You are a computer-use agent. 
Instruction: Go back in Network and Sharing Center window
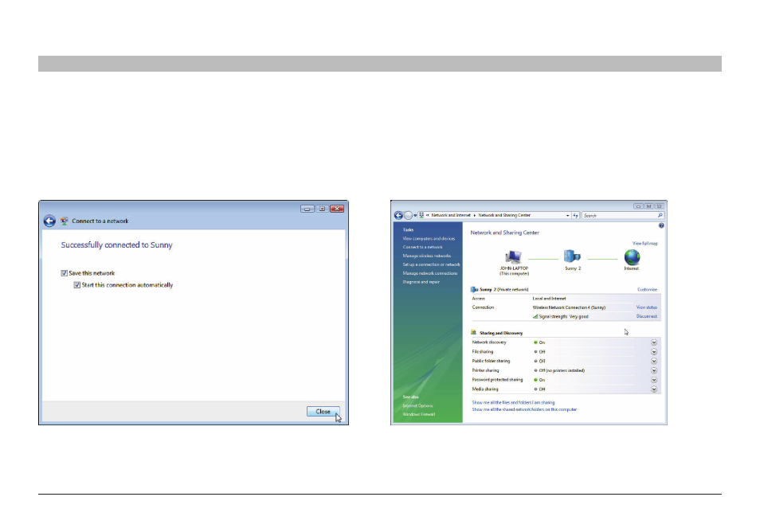click(398, 215)
